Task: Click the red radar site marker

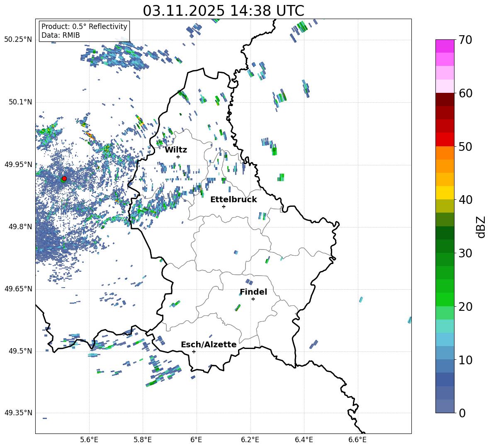Action: click(64, 179)
